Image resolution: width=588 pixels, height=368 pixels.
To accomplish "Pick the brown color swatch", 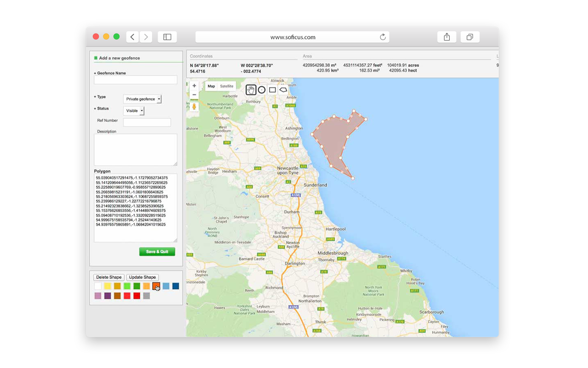I will [117, 296].
